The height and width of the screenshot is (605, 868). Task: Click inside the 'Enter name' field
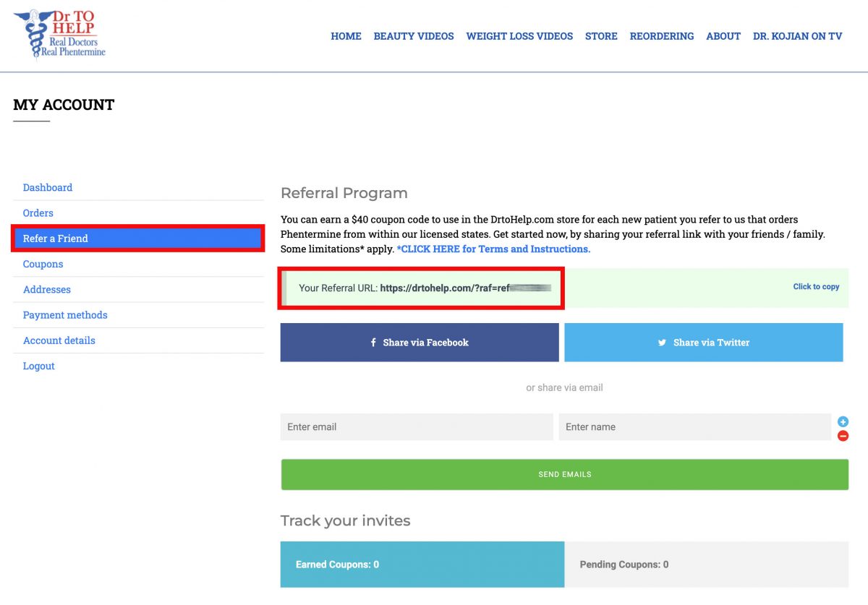coord(694,426)
